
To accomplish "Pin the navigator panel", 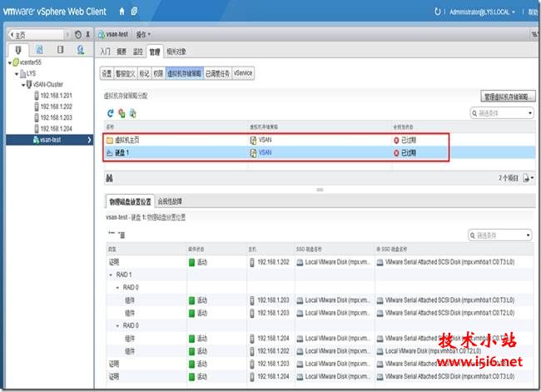I will pos(87,34).
